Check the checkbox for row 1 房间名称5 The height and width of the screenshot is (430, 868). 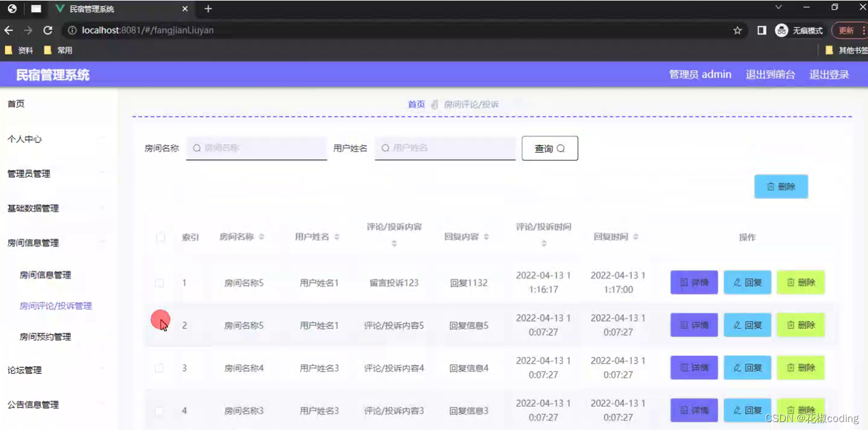pos(160,282)
